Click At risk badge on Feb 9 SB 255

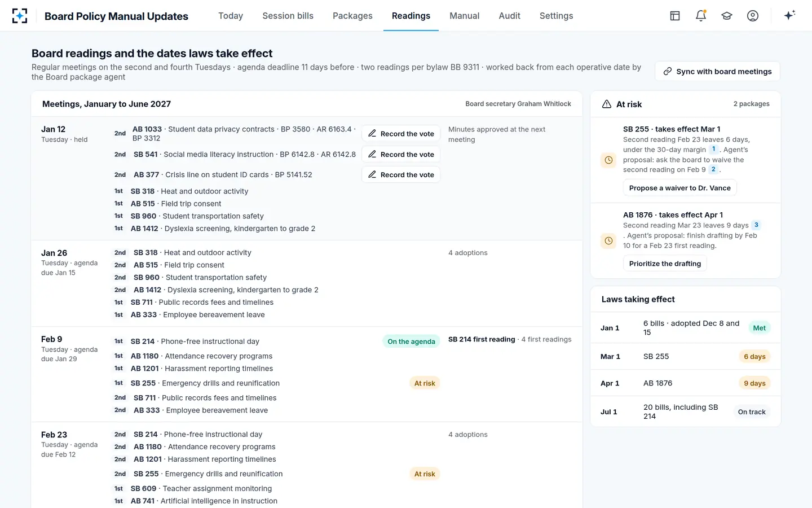[425, 383]
